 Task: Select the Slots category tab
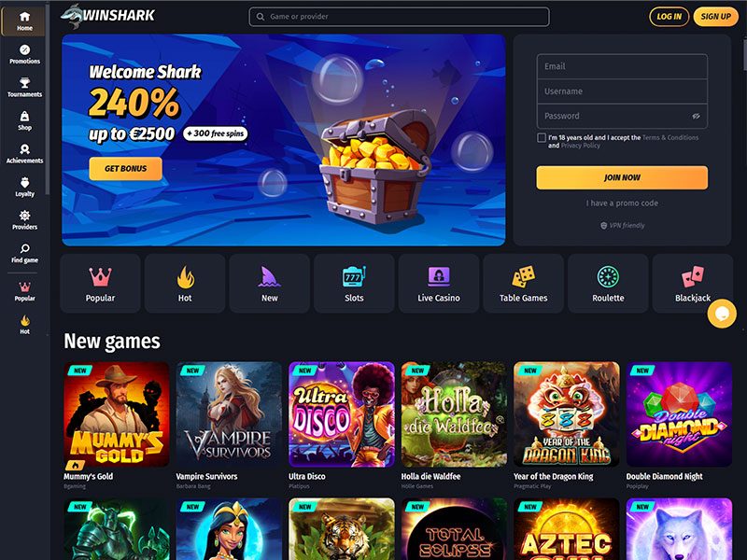click(x=354, y=284)
